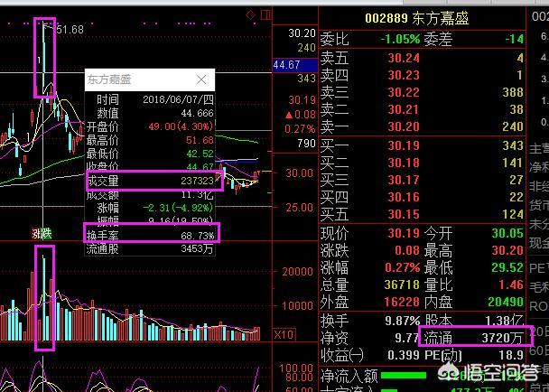The width and height of the screenshot is (549, 392).
Task: Click the 量比 value 1.46
Action: [x=511, y=285]
